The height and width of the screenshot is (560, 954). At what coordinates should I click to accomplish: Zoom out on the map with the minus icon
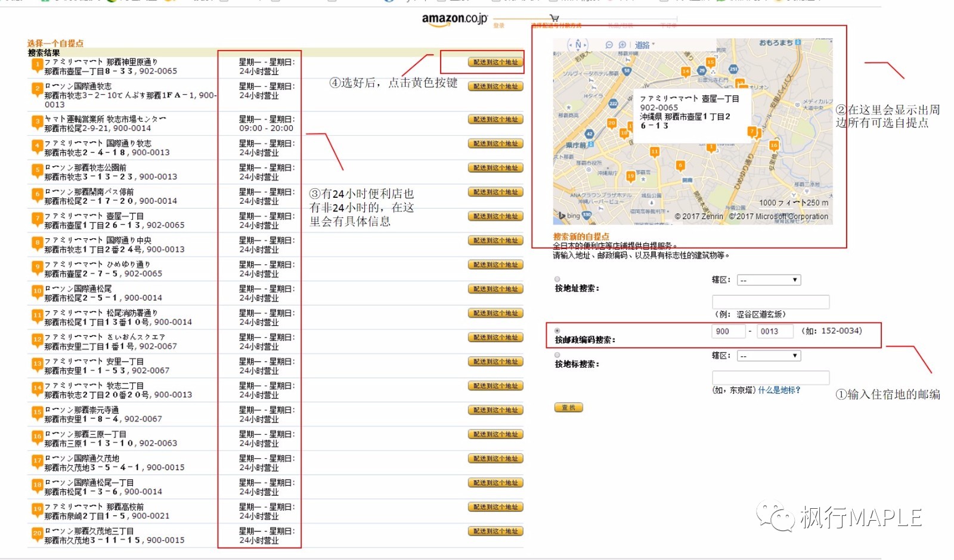click(609, 45)
